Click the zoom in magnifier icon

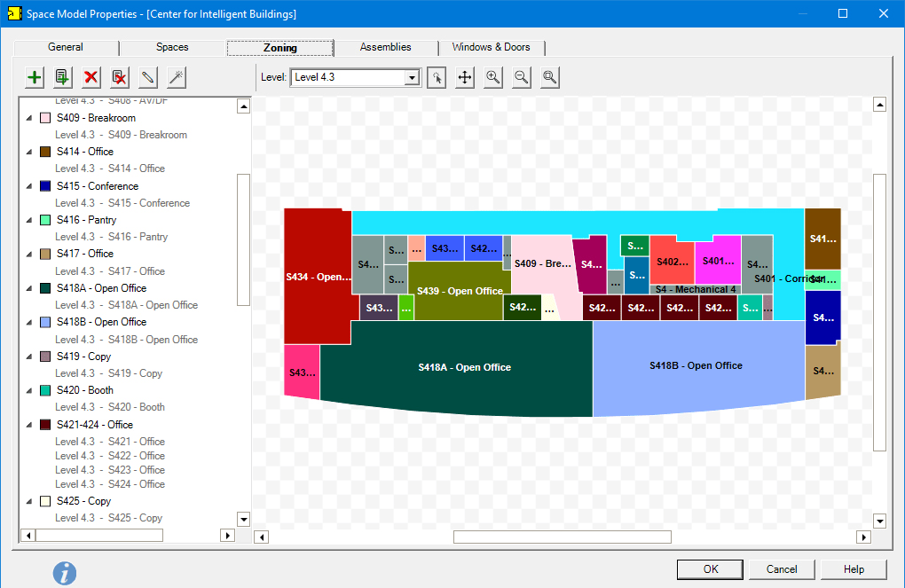point(492,77)
